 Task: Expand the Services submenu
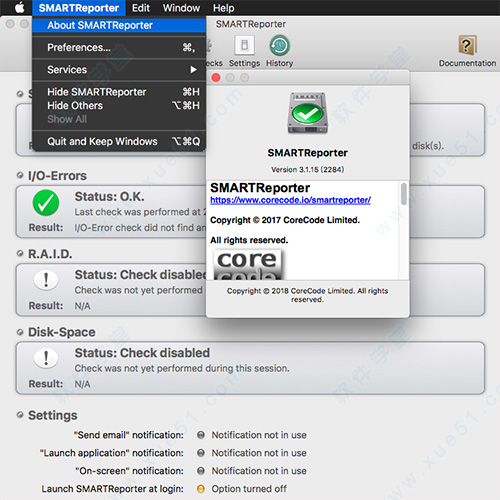(119, 70)
